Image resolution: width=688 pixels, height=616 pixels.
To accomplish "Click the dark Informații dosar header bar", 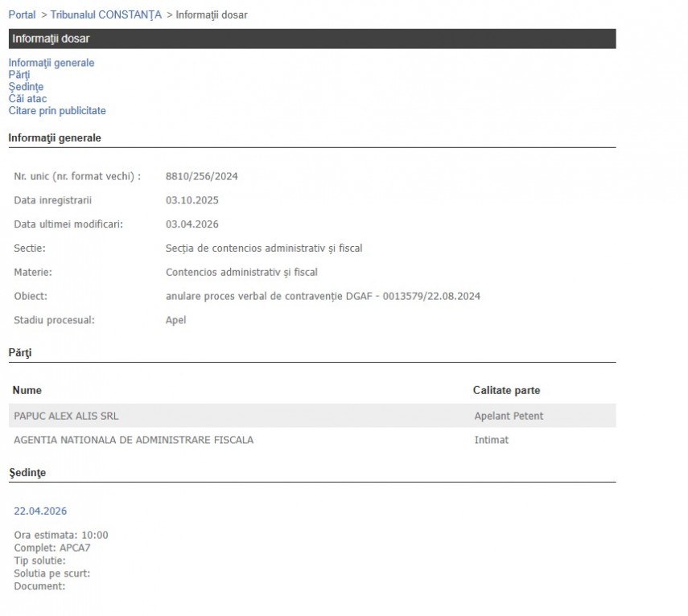I will point(311,39).
